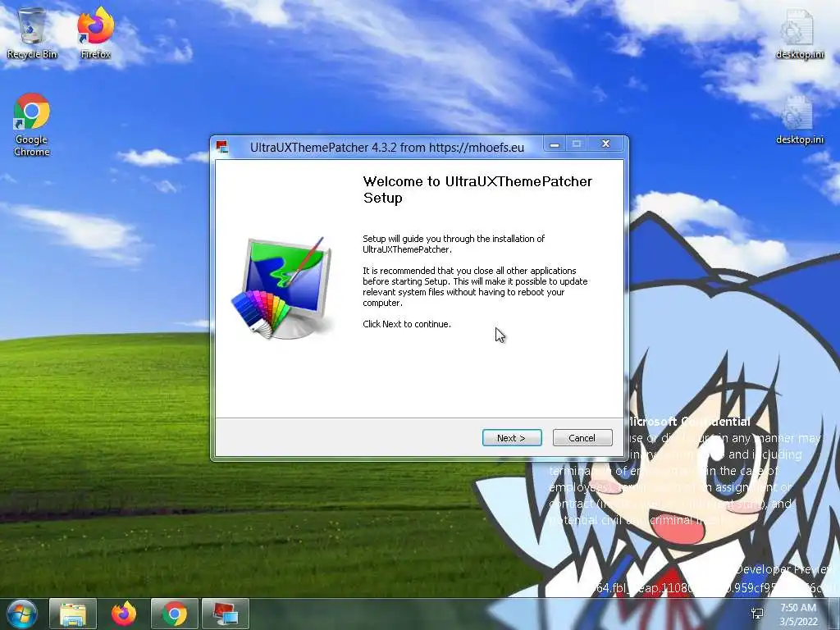The width and height of the screenshot is (840, 630).
Task: Cancel the UltraUXThemePatcher setup
Action: tap(582, 438)
